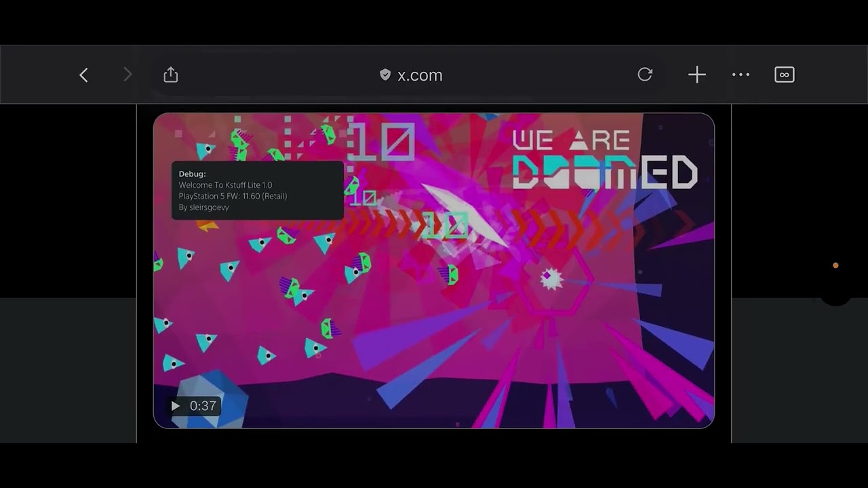Play the We Are Doomed video
Image resolution: width=868 pixels, height=488 pixels.
pyautogui.click(x=176, y=406)
